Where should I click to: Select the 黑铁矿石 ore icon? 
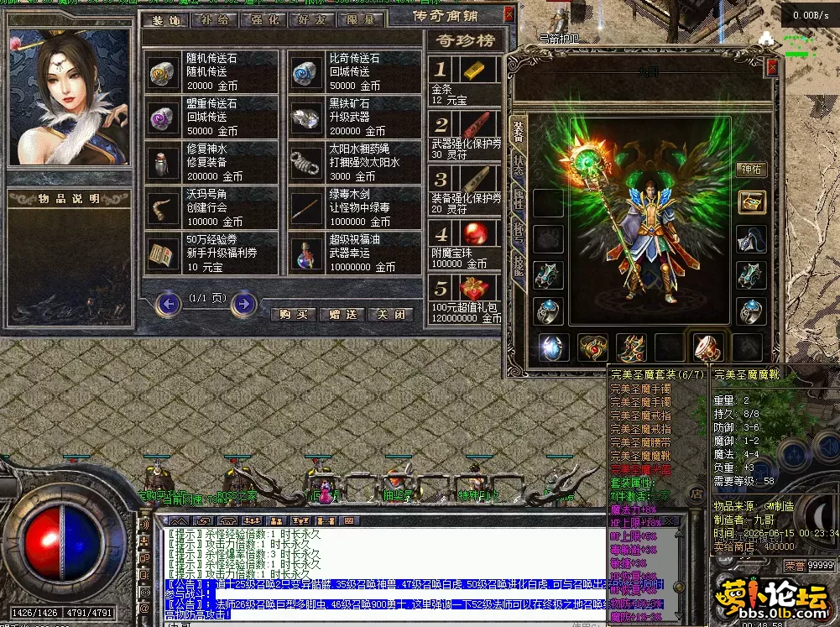click(306, 118)
